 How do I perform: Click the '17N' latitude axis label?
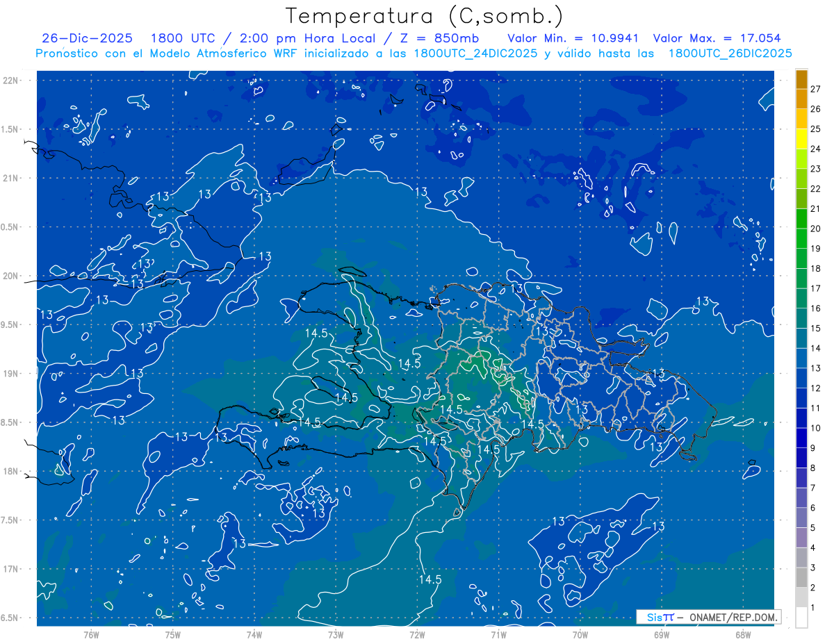[x=11, y=569]
